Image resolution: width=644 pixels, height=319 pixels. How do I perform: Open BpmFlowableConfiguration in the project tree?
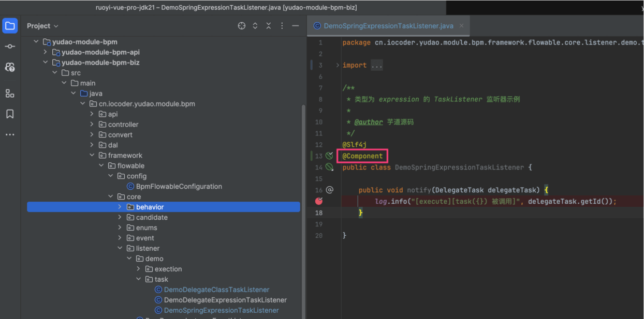click(178, 186)
